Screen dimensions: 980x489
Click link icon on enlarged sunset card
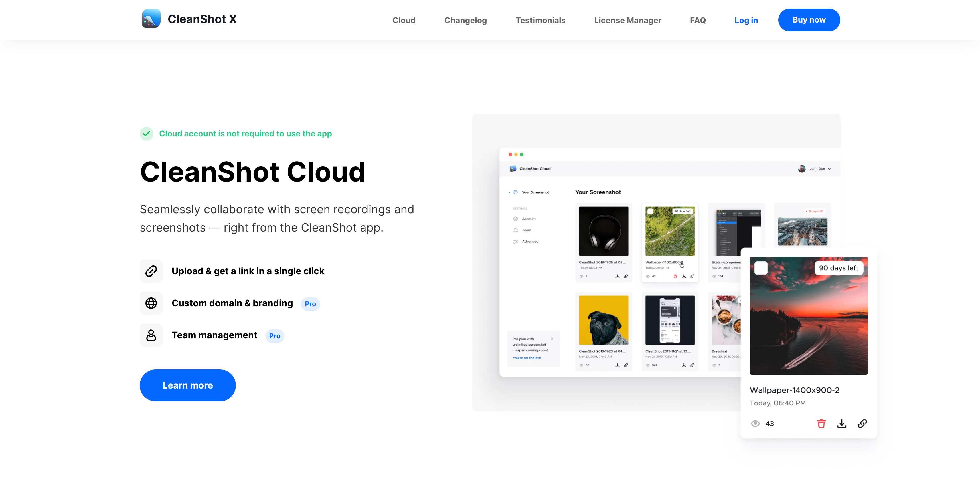click(x=862, y=424)
